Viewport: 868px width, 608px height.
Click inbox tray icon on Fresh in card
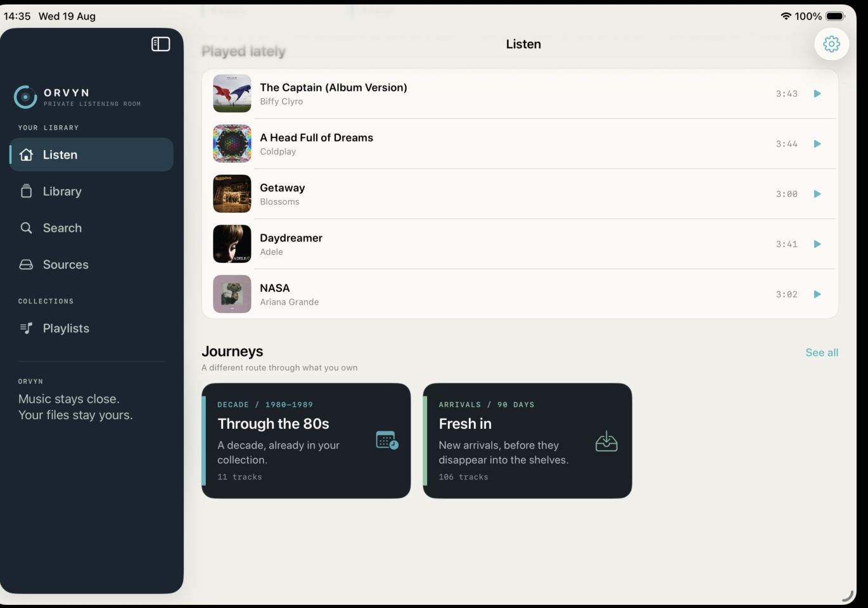(x=606, y=441)
